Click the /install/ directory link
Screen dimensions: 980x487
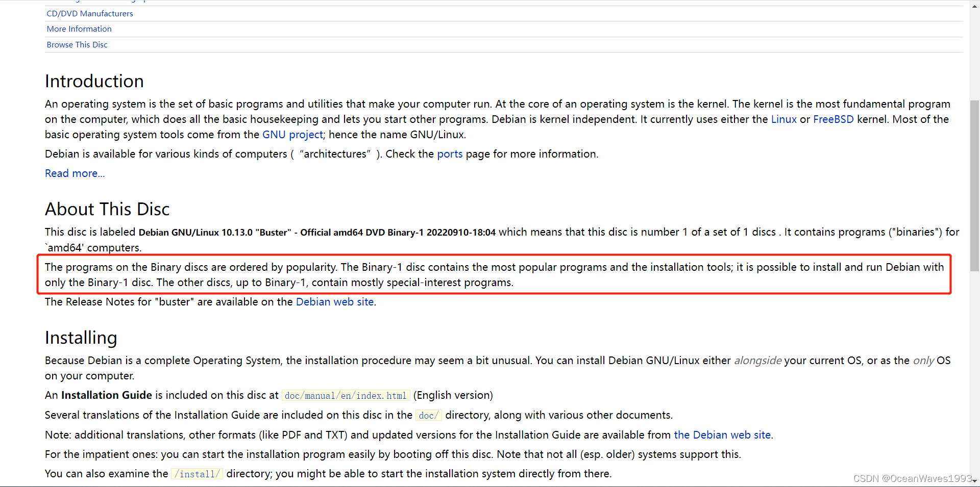tap(197, 474)
